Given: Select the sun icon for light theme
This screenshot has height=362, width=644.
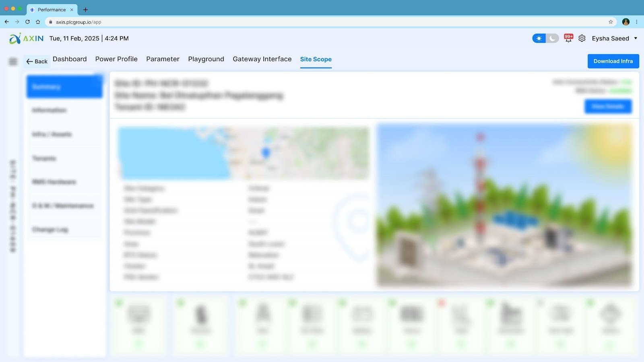Looking at the screenshot, I should click(539, 38).
